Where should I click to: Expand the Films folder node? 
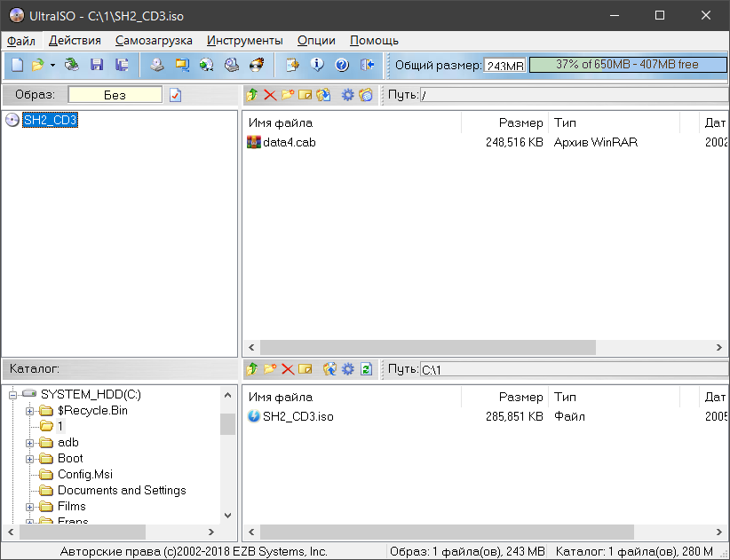tap(29, 507)
